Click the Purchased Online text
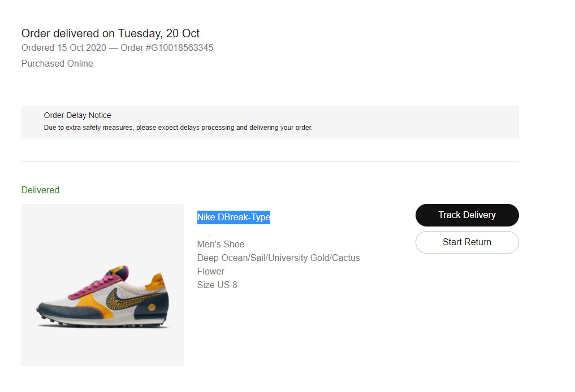Screen dimensions: 575x392 tap(57, 64)
